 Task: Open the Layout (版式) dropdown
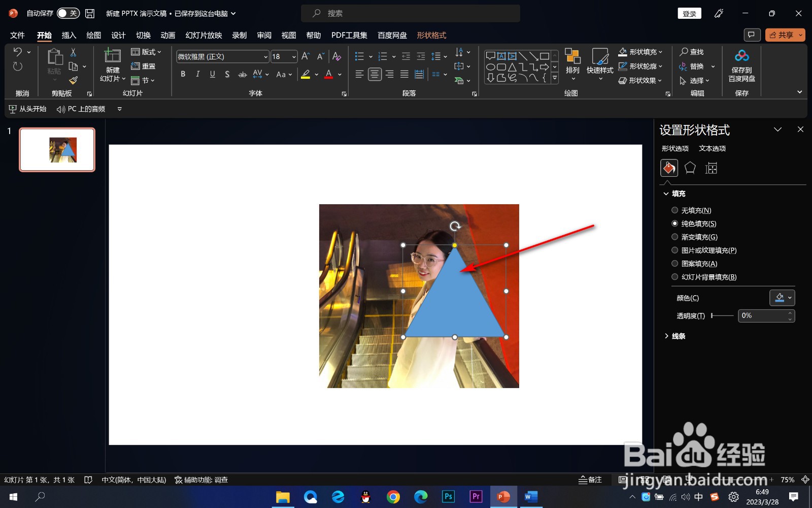(146, 52)
